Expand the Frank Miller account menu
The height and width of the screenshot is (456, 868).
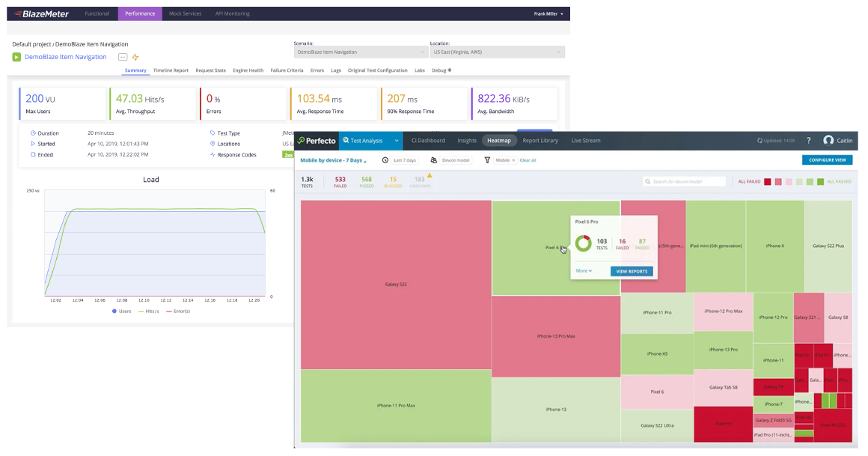(548, 13)
